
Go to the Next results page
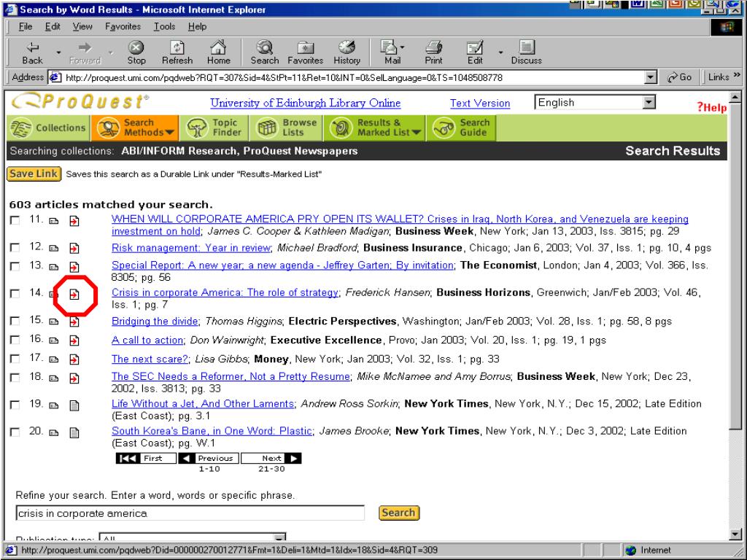click(271, 458)
